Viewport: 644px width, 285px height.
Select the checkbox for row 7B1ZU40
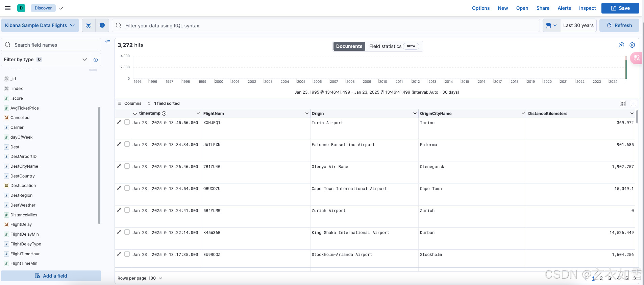127,166
